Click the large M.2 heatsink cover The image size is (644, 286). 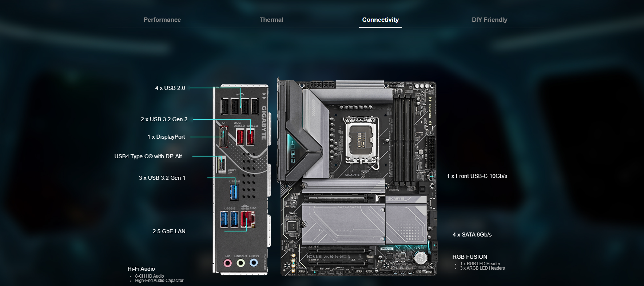343,223
